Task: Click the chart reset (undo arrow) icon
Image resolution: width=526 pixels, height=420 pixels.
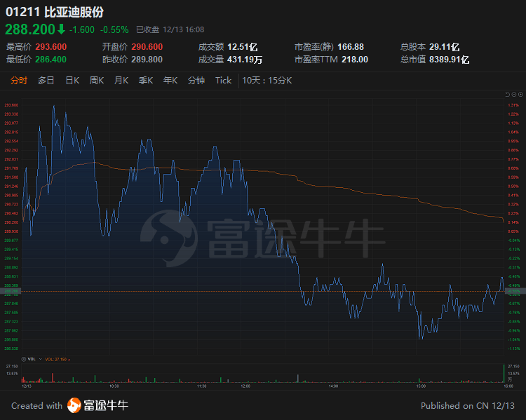Action: click(507, 95)
